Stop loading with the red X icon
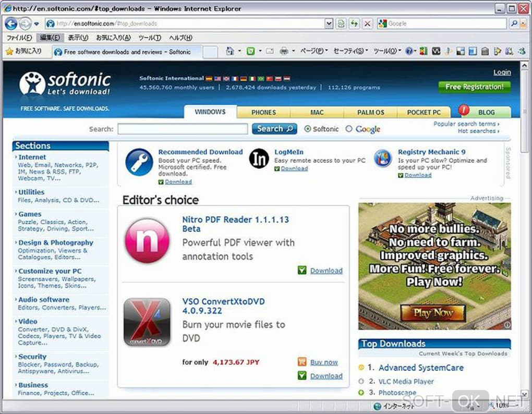This screenshot has width=532, height=414. pos(367,23)
